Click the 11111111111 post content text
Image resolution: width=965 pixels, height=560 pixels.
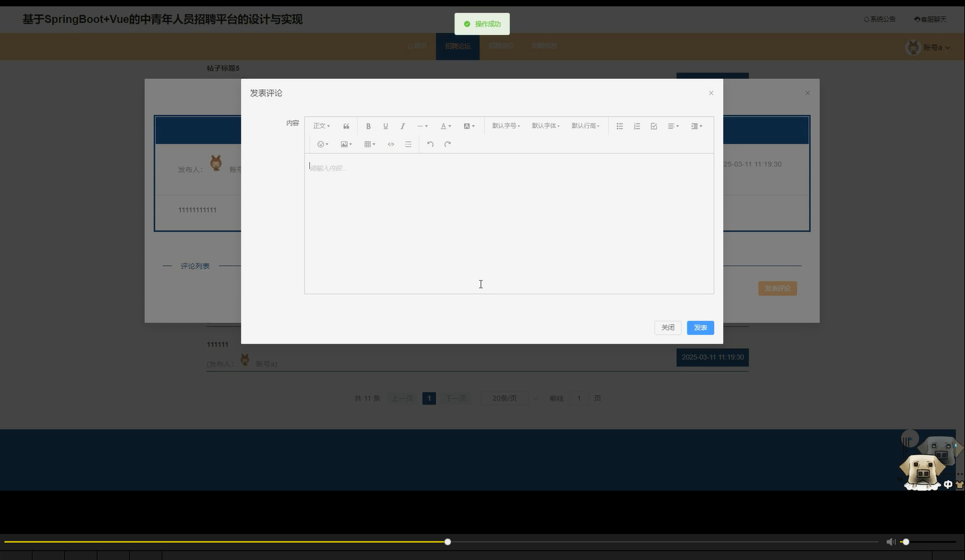point(197,210)
